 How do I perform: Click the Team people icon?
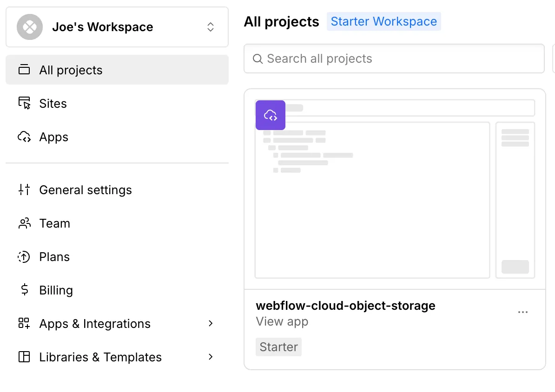(24, 223)
